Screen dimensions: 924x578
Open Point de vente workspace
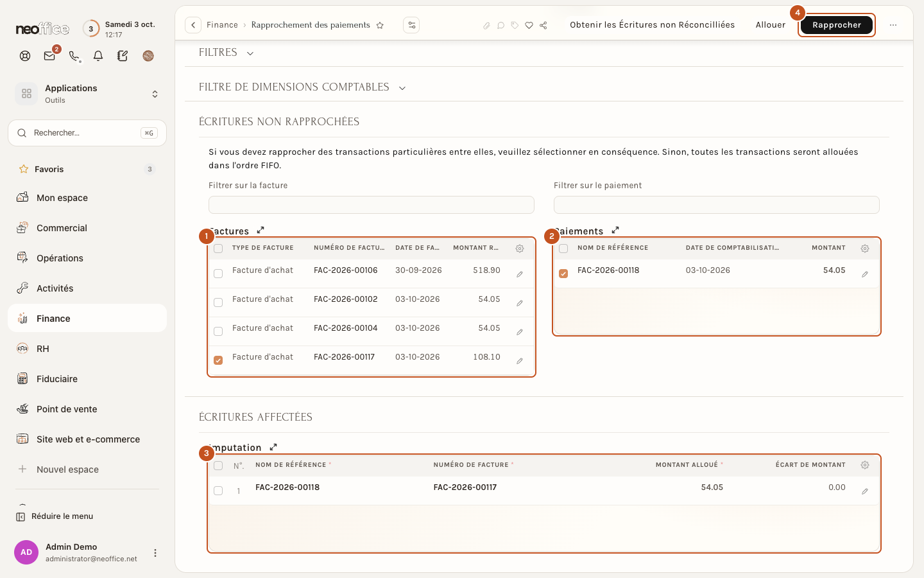[x=87, y=409]
